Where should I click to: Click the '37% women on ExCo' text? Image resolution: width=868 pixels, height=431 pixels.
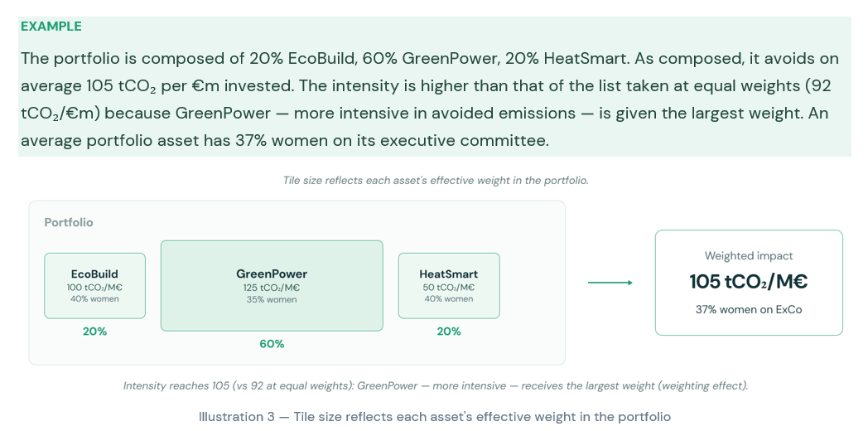(749, 310)
